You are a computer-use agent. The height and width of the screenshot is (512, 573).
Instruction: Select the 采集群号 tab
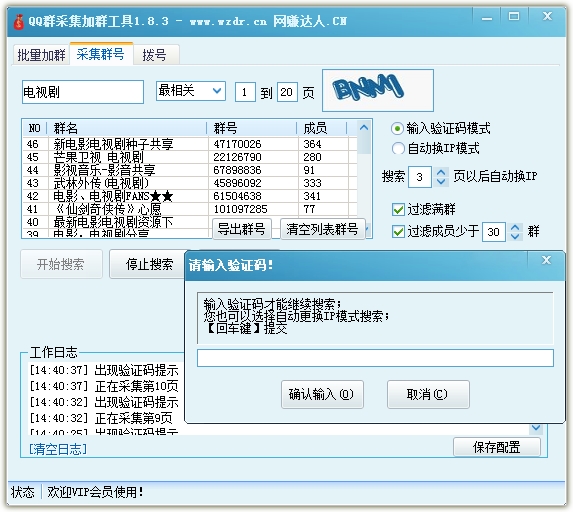click(x=101, y=54)
